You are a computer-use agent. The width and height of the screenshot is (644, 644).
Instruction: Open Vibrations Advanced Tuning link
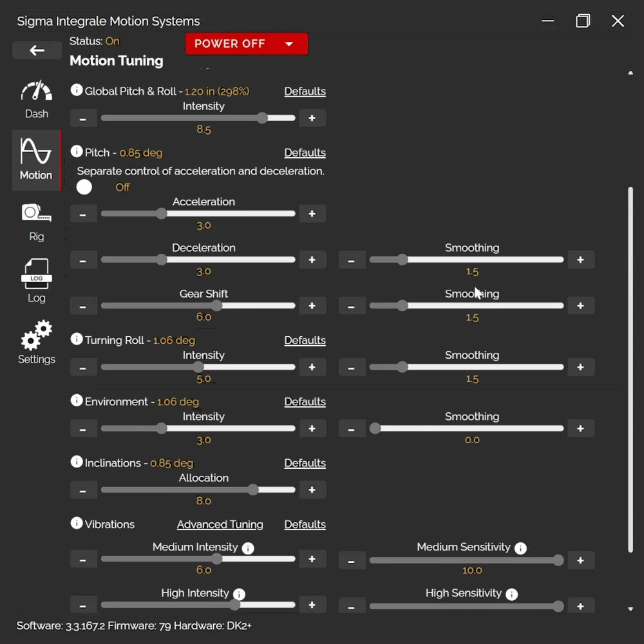(220, 524)
